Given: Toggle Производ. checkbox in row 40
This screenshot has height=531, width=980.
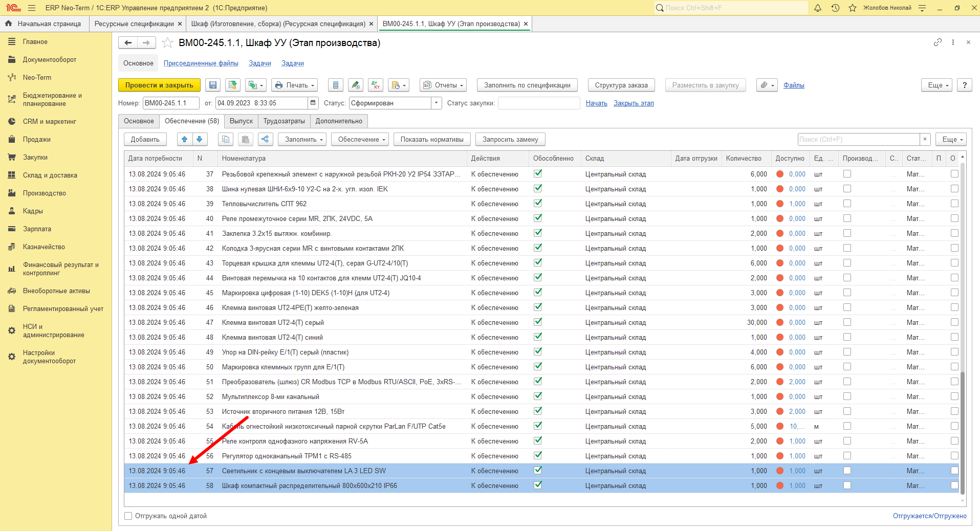Looking at the screenshot, I should [x=847, y=218].
